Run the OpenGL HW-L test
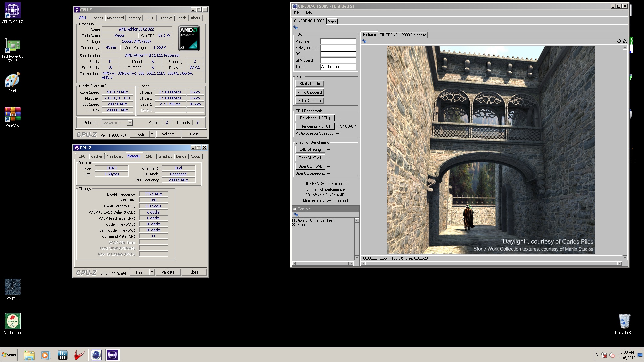Screen dimensions: 644x362 pos(310,166)
